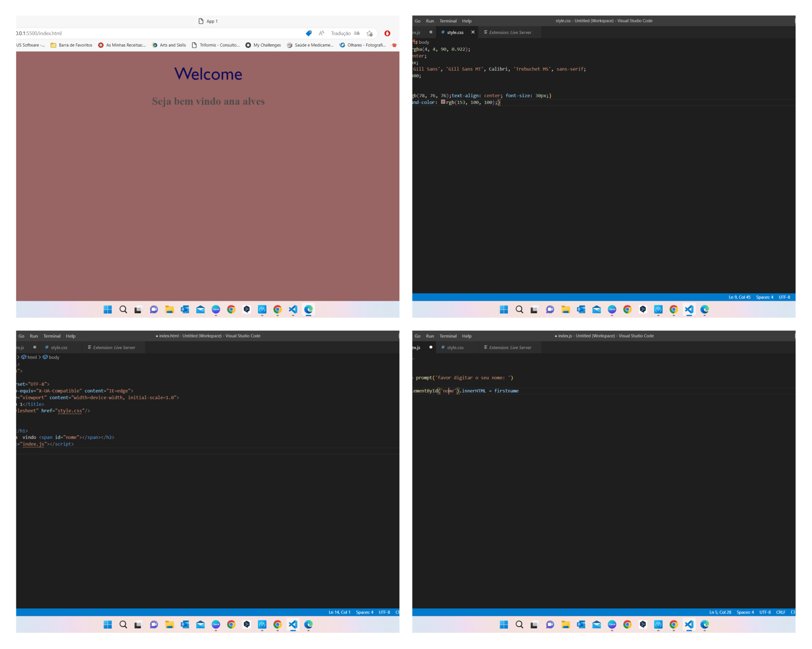Open Outlook in taskbar below Welcome page
The width and height of the screenshot is (812, 649).
[184, 310]
